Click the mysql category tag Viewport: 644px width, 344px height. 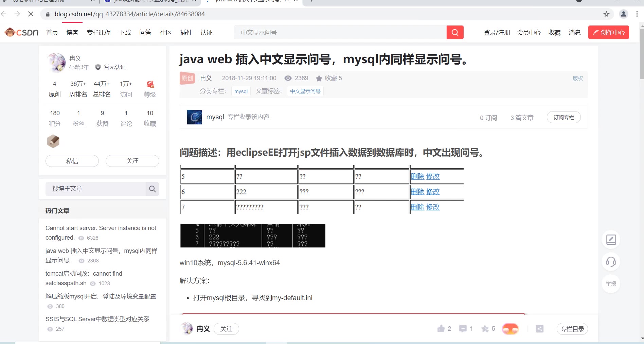(x=241, y=91)
